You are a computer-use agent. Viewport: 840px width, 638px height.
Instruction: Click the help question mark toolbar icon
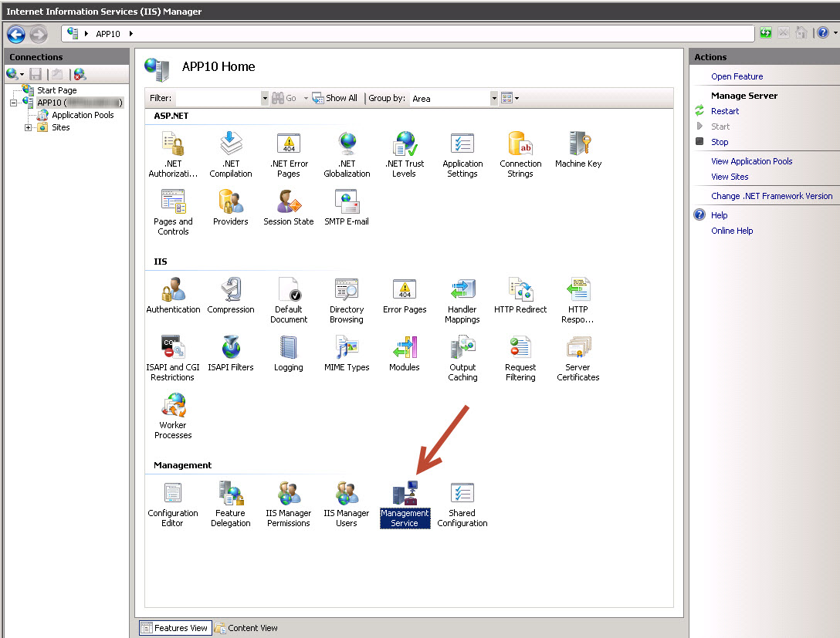(823, 33)
